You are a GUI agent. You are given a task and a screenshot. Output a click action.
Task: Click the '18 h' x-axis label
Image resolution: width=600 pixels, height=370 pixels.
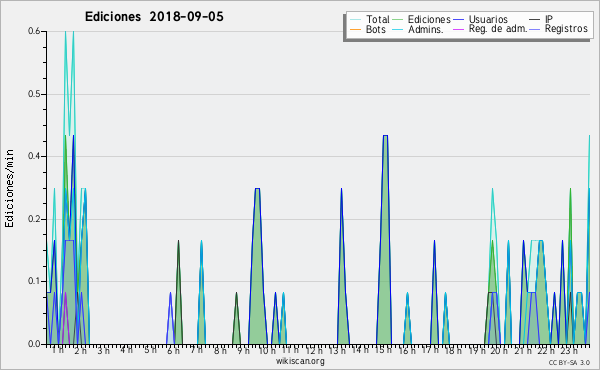(x=453, y=350)
